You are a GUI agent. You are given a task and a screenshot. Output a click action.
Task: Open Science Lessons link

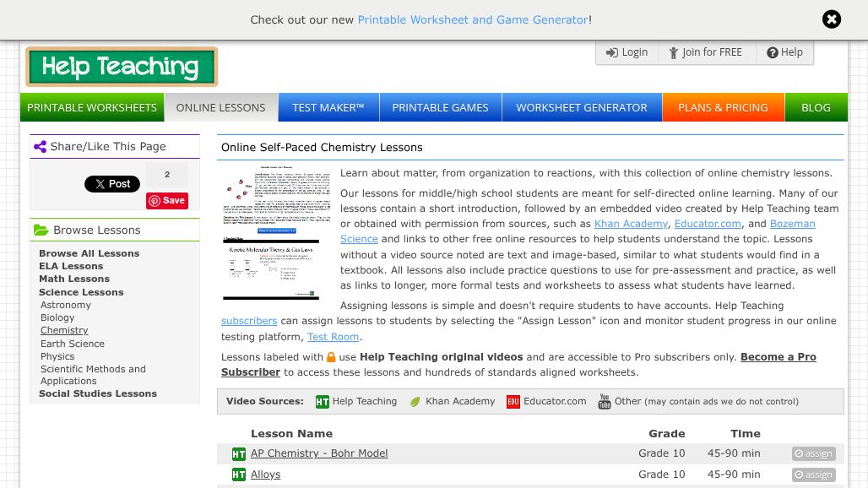point(81,292)
